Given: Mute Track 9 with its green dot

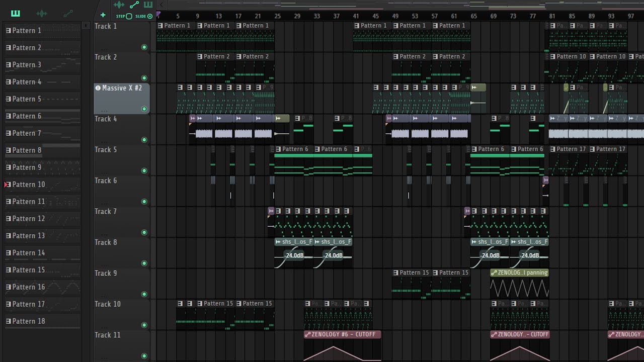Looking at the screenshot, I should (144, 294).
